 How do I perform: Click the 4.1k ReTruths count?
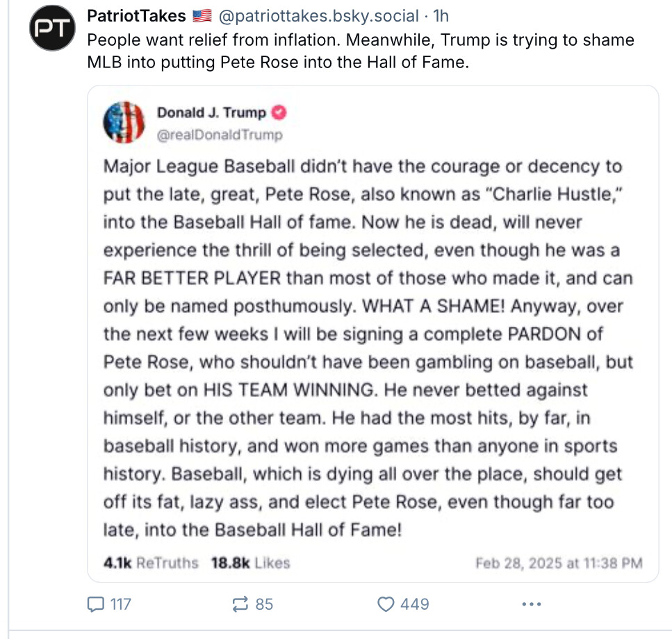tap(150, 563)
